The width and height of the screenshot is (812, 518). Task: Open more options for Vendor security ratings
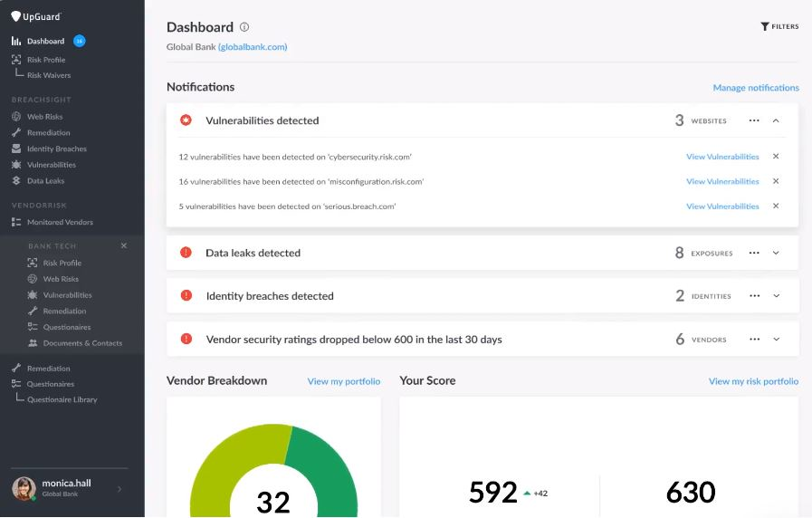pos(755,340)
